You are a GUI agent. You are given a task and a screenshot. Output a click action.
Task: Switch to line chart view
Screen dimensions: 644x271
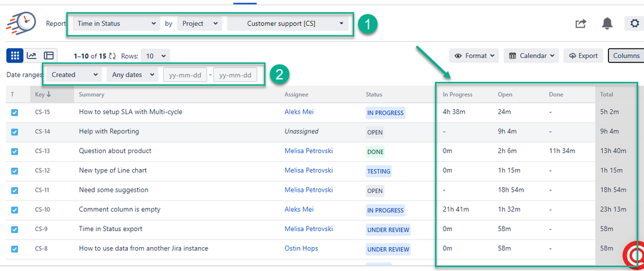(x=32, y=55)
